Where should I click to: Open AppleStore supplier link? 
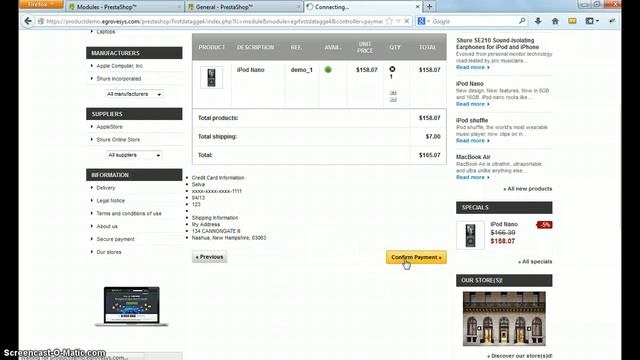109,127
